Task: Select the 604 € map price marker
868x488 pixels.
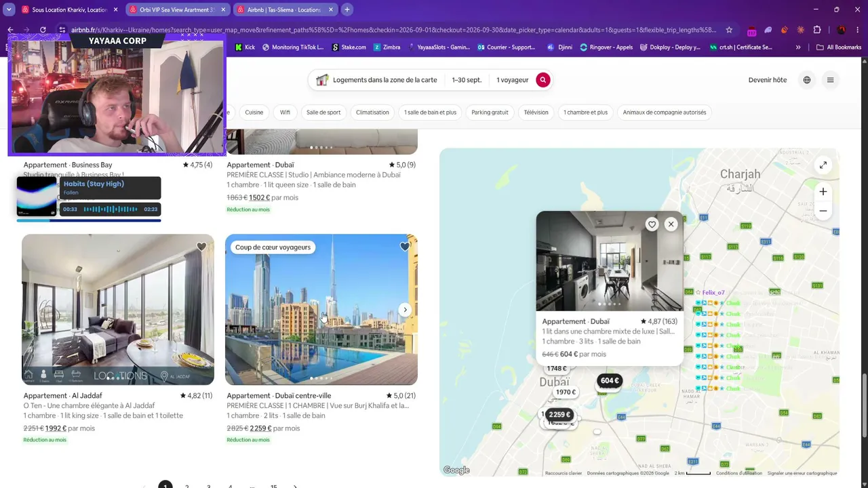Action: point(610,381)
